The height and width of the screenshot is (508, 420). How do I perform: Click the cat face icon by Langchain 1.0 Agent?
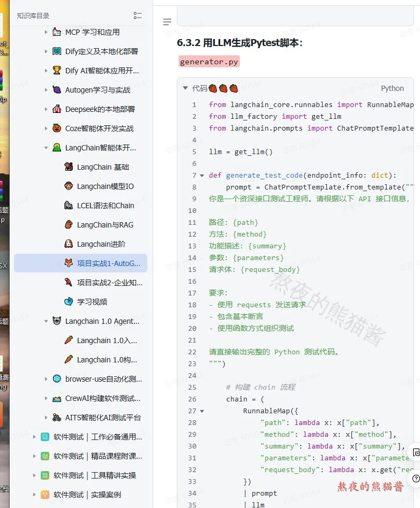pyautogui.click(x=57, y=321)
